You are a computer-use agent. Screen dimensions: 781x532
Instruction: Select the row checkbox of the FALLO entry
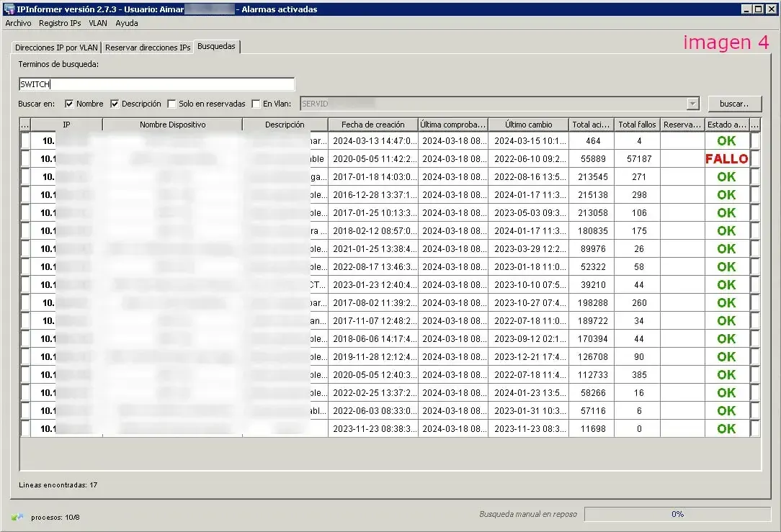coord(25,159)
